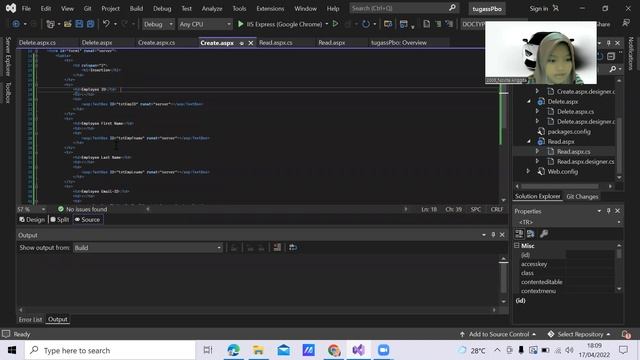Open Zoom from the taskbar
The image size is (640, 360).
(x=383, y=350)
